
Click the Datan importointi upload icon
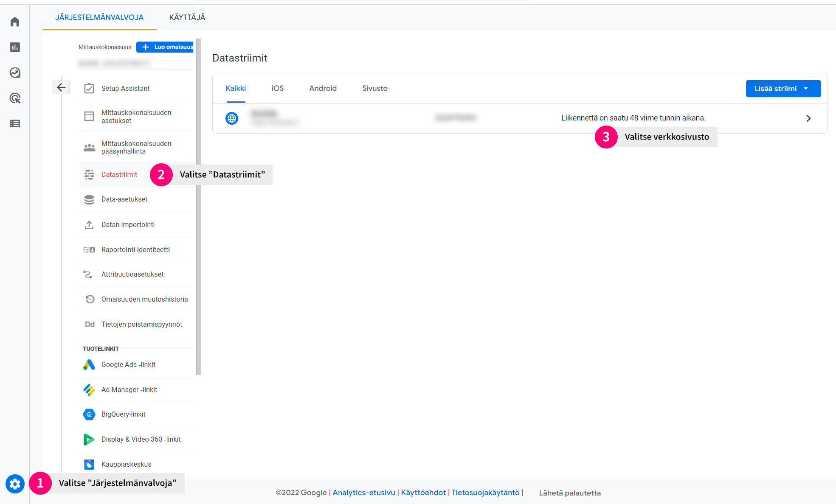89,224
